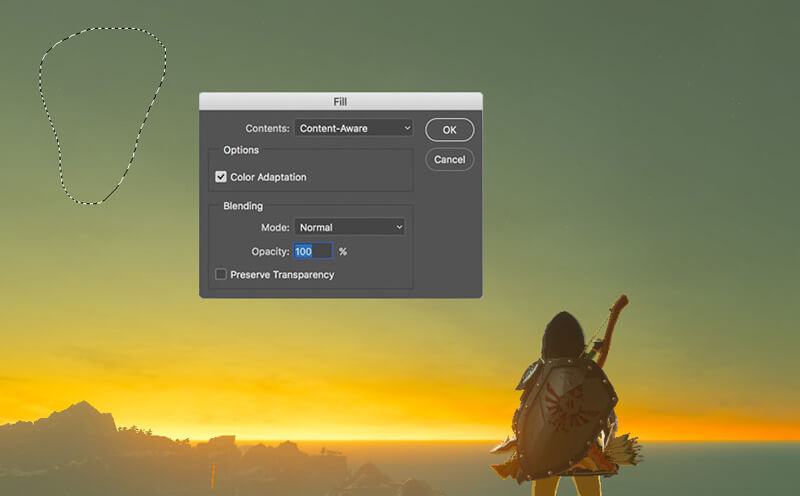
Task: Click the Contents: label
Action: coord(267,129)
